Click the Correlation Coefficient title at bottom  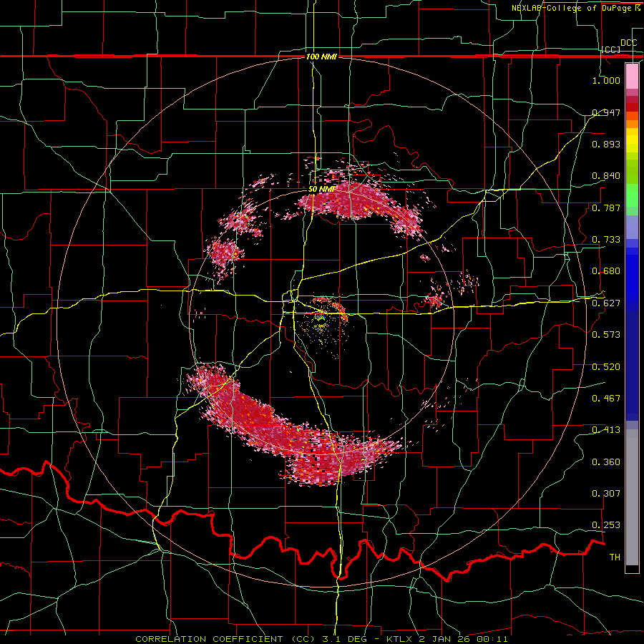coord(321,639)
